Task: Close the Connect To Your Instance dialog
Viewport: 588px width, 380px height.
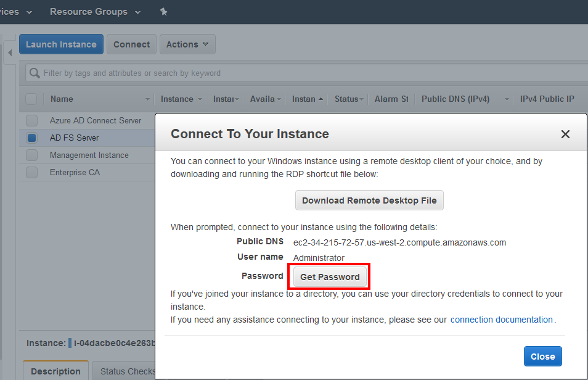Action: (x=565, y=134)
